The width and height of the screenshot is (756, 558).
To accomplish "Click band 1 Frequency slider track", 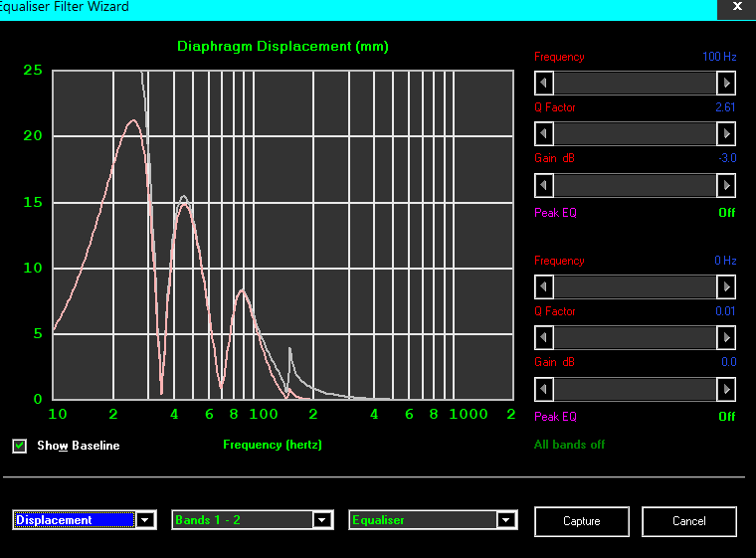I will click(635, 83).
